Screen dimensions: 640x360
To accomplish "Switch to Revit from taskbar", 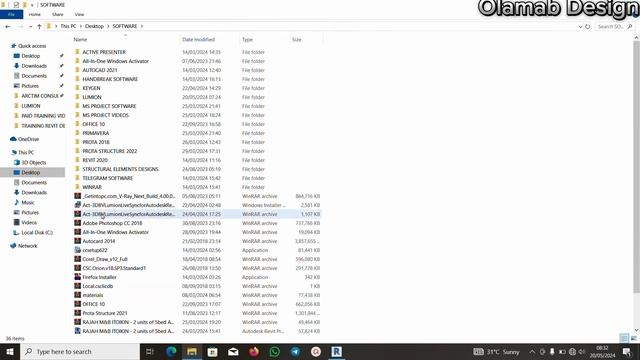I will pyautogui.click(x=336, y=351).
